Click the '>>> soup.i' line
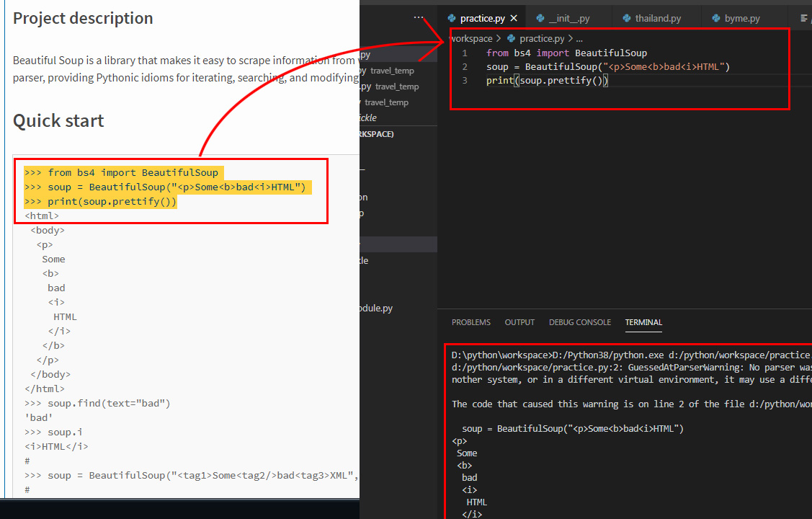The width and height of the screenshot is (812, 519). click(x=53, y=432)
